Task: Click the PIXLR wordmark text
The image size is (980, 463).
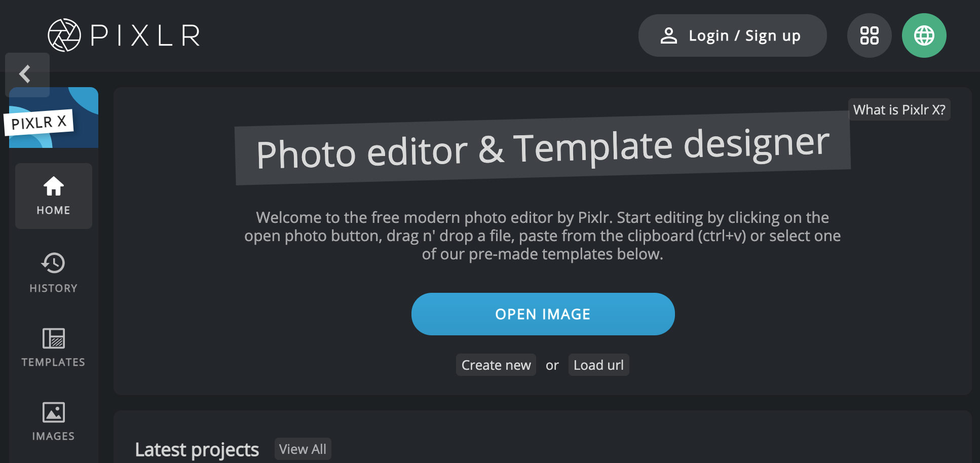Action: coord(145,36)
